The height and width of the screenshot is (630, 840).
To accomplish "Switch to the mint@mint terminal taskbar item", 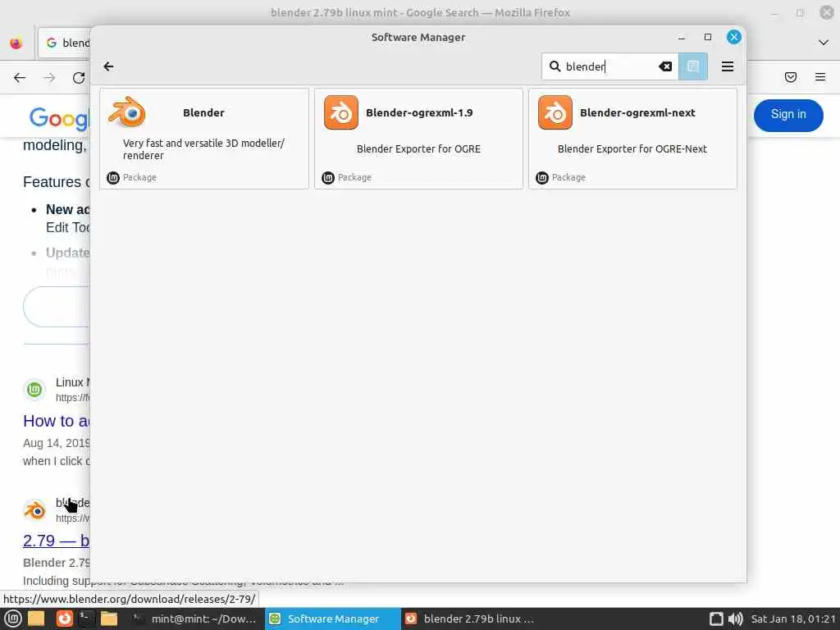I will [195, 619].
